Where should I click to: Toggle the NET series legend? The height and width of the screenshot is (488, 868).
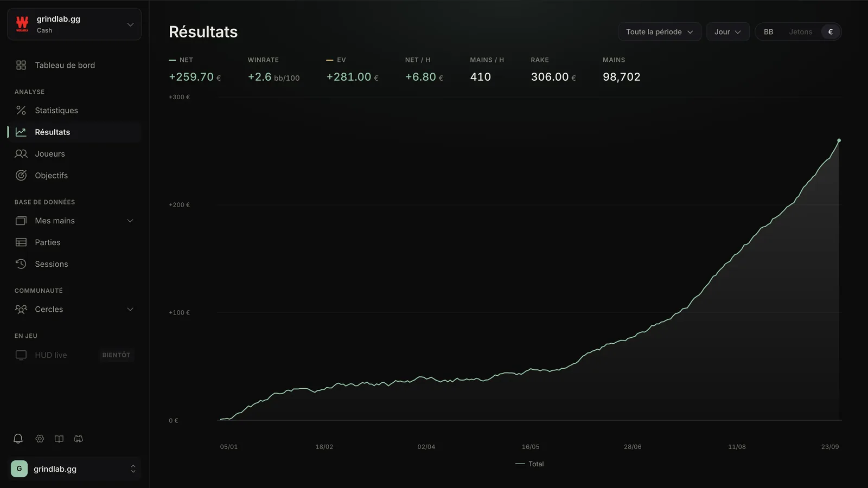coord(181,60)
